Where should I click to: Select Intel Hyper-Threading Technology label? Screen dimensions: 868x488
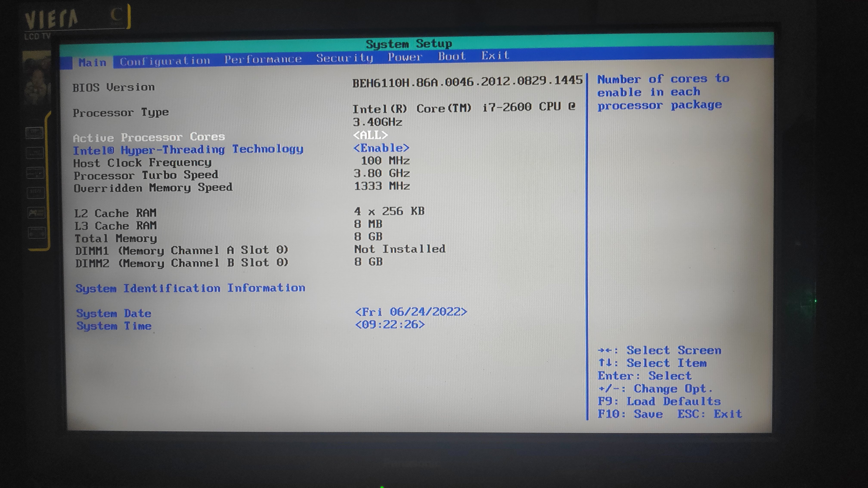pos(188,150)
